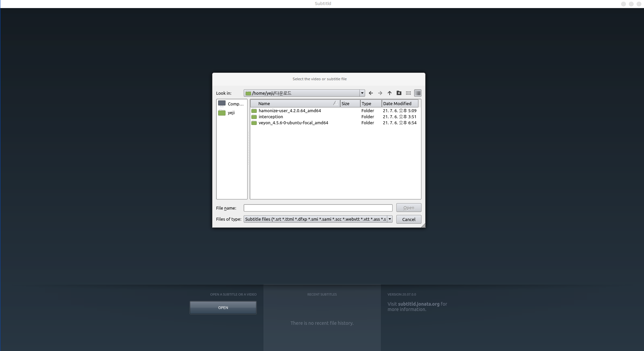Select the veyon_4.5.6-0-ubuntu-focal_amd64 folder
The width and height of the screenshot is (644, 351).
(293, 123)
